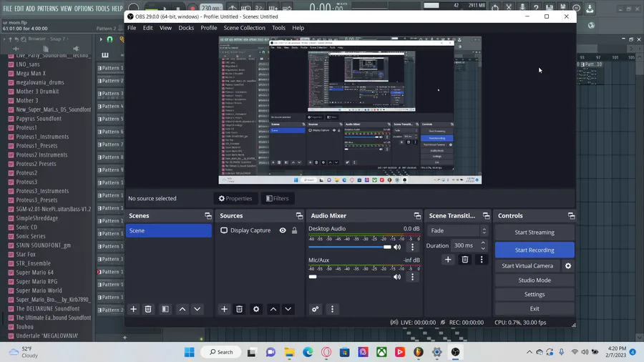Toggle FL Studio headphone snap icon
The height and width of the screenshot is (362, 644).
click(x=109, y=39)
